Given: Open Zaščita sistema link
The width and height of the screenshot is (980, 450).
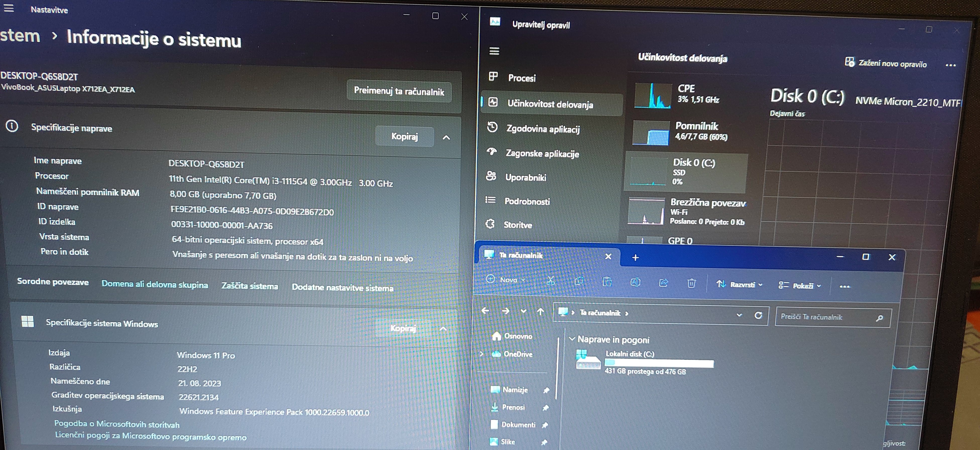Looking at the screenshot, I should (x=250, y=286).
